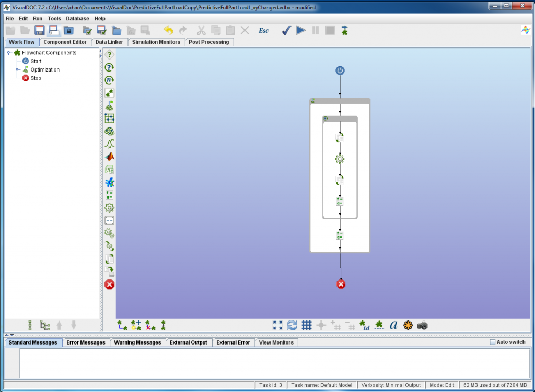
Task: Open the Edit menu
Action: pyautogui.click(x=23, y=18)
